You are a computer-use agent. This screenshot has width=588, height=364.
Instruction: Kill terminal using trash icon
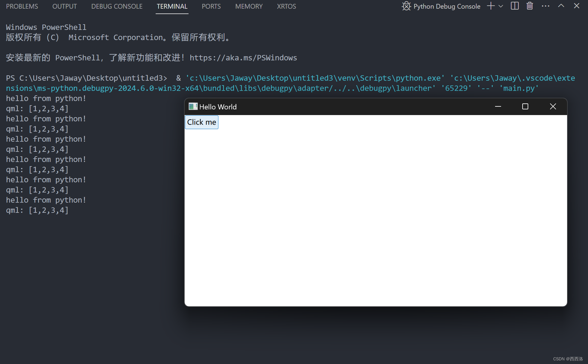(530, 6)
